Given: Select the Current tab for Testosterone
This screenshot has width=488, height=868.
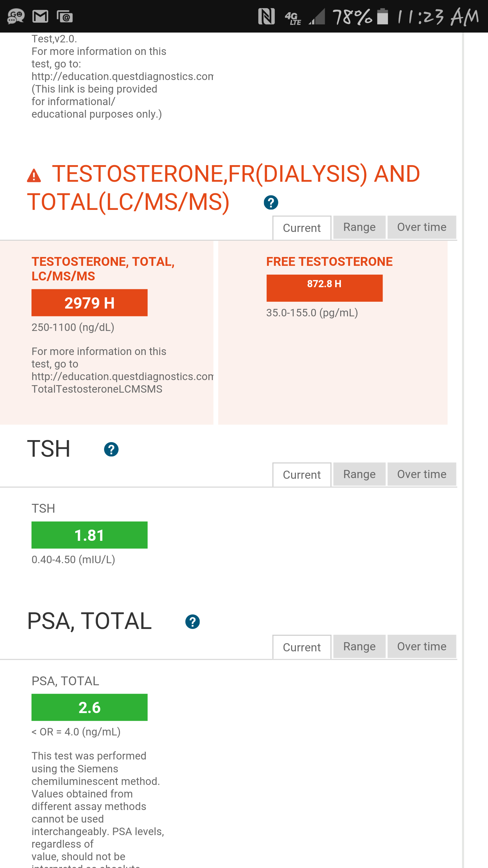Looking at the screenshot, I should 302,228.
